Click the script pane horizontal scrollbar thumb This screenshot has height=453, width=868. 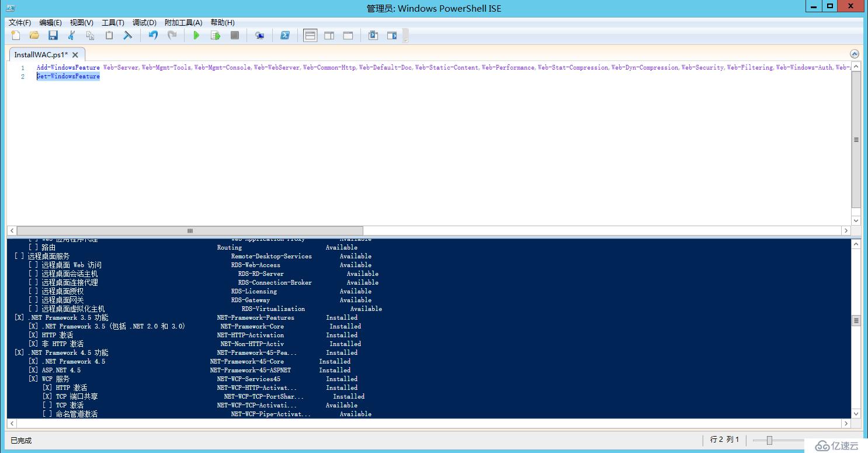[x=190, y=231]
